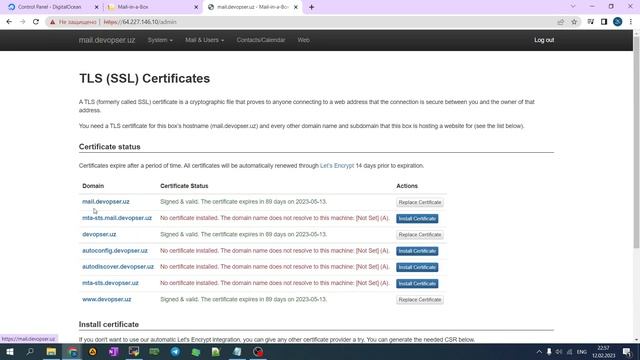The height and width of the screenshot is (360, 640).
Task: Click the share page icon in address bar
Action: pos(560,22)
